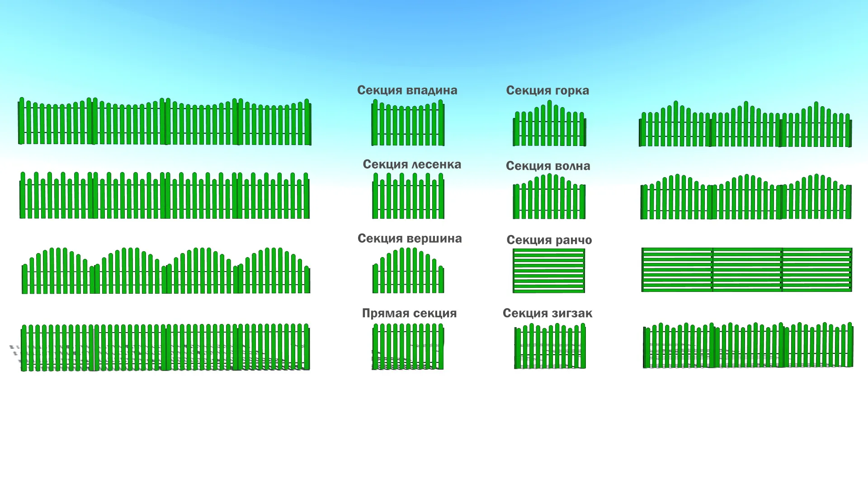The height and width of the screenshot is (488, 868).
Task: Click the 'Секция впадина' text label
Action: pyautogui.click(x=407, y=90)
